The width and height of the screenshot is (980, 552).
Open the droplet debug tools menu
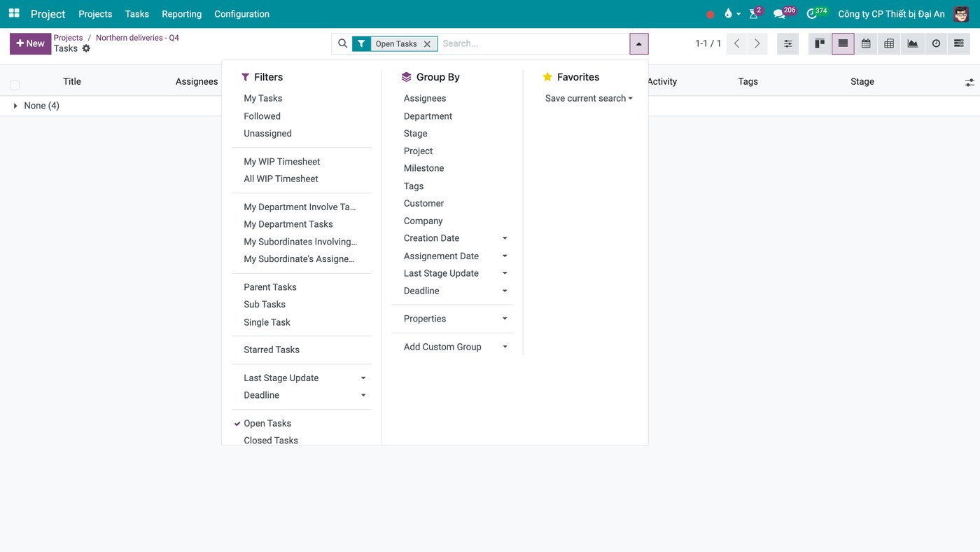(x=732, y=14)
